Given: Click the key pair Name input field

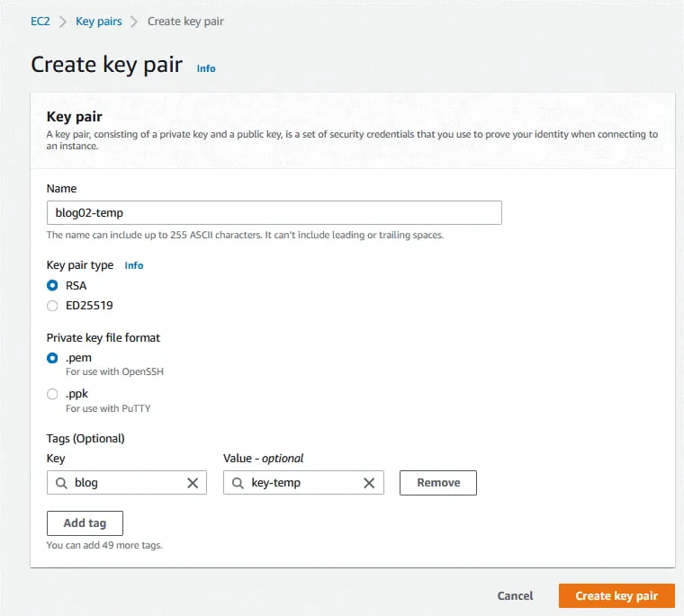Looking at the screenshot, I should pyautogui.click(x=274, y=212).
